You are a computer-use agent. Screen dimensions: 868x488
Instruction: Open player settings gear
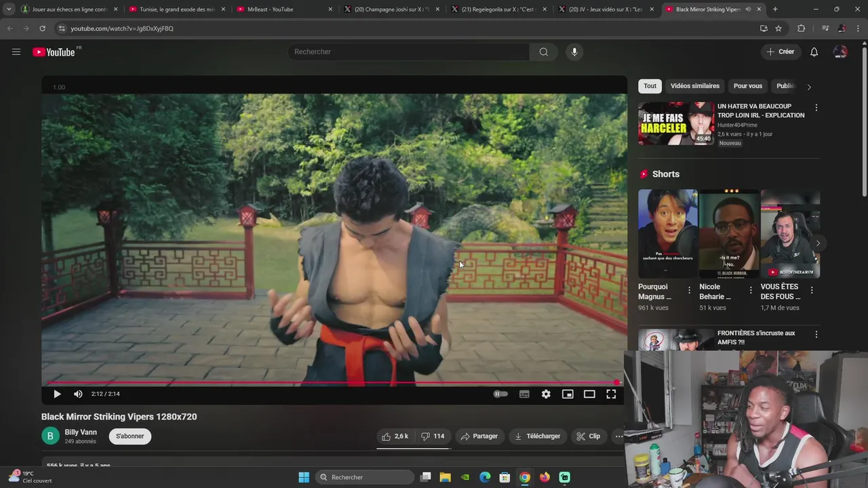[546, 394]
